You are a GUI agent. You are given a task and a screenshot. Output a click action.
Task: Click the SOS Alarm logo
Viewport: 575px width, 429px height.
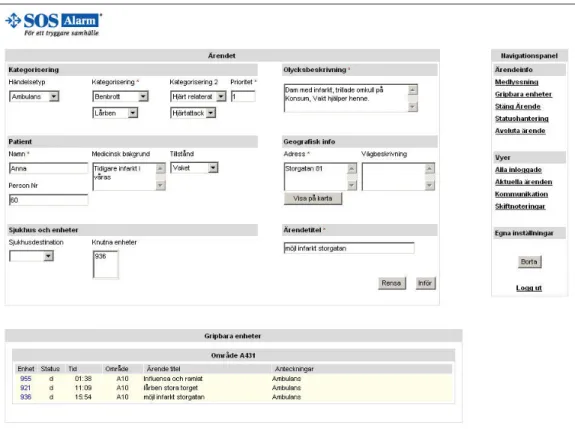coord(54,24)
